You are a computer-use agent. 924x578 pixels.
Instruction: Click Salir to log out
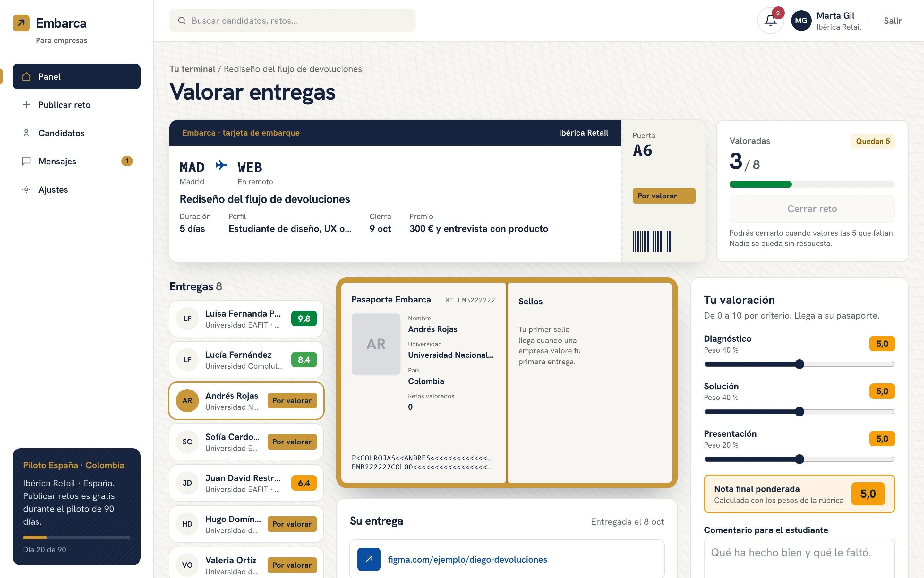(893, 21)
